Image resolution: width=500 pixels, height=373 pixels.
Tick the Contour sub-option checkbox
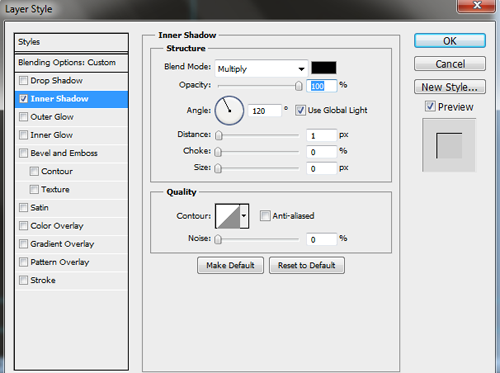tap(34, 171)
